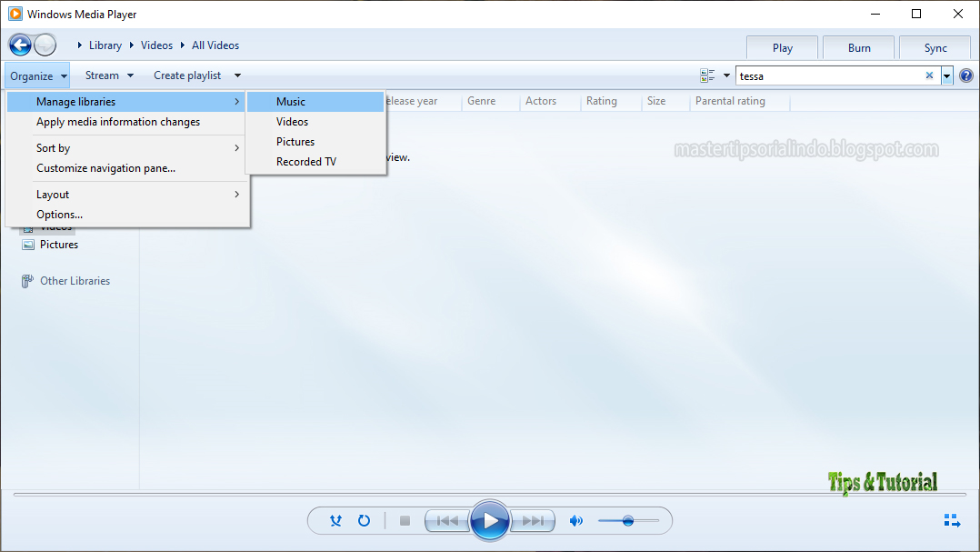Clear the search box with X
980x552 pixels.
point(929,75)
